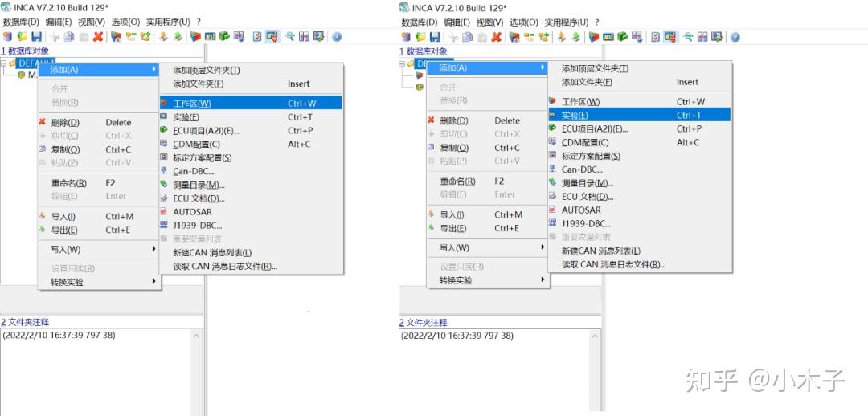Viewport: 868px width, 416px height.
Task: Toggle the highlighted toolbar button in right window
Action: 670,37
